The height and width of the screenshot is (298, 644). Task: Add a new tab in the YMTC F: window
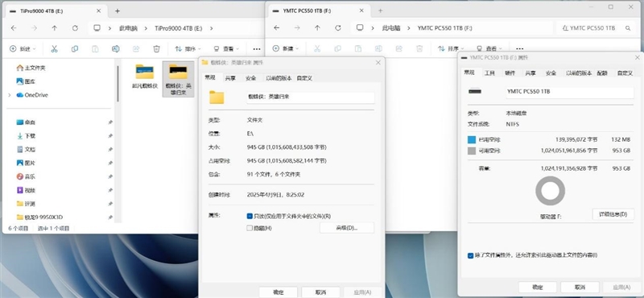coord(380,11)
